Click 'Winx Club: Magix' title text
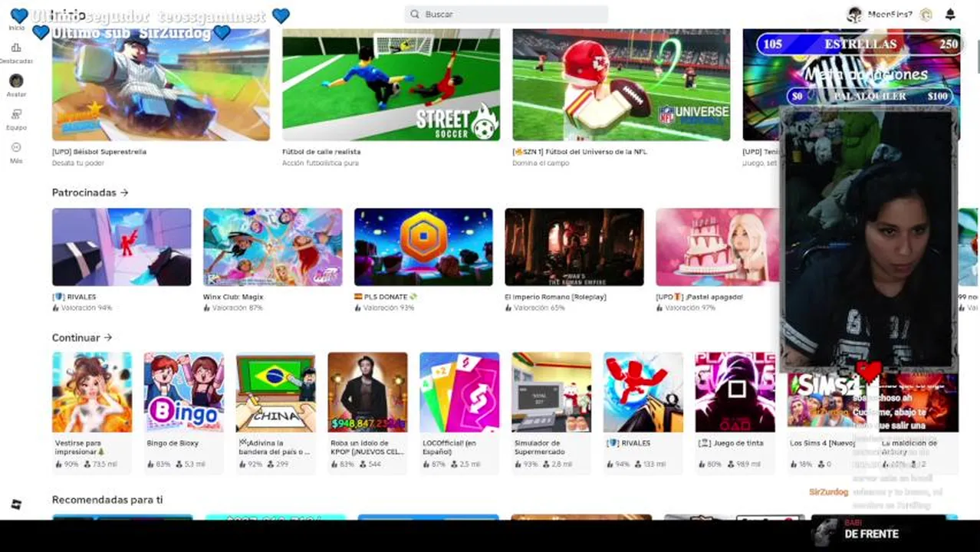980x552 pixels. click(x=233, y=297)
